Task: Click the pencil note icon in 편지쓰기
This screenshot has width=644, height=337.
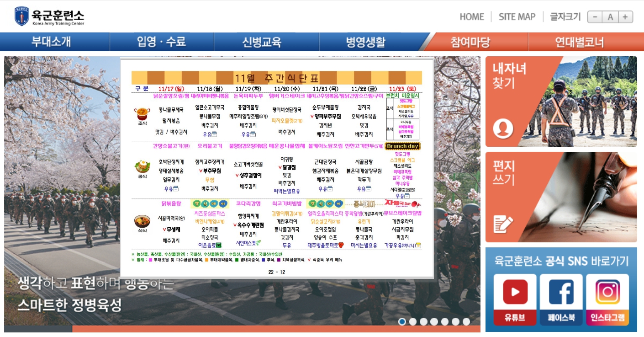Action: pos(503,224)
